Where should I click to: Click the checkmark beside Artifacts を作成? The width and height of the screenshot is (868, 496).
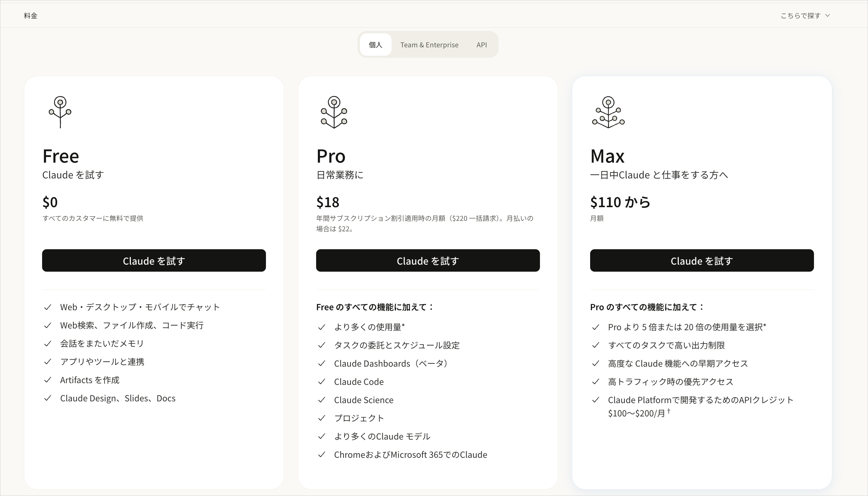[48, 380]
